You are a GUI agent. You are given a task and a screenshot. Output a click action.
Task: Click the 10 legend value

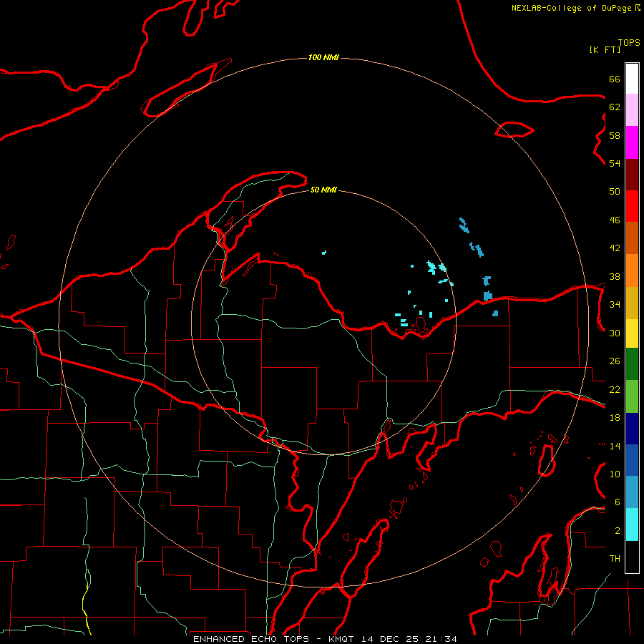615,474
